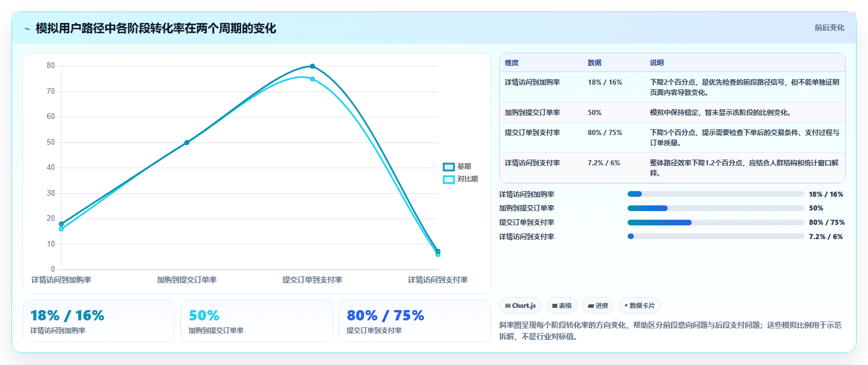This screenshot has width=868, height=365.
Task: Click the 对比期 data point at 75
Action: (x=312, y=79)
